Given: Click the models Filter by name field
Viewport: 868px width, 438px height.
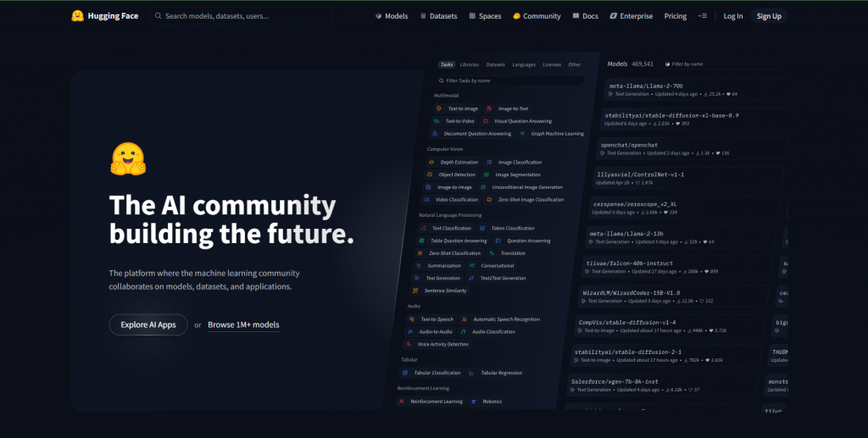Looking at the screenshot, I should click(721, 64).
